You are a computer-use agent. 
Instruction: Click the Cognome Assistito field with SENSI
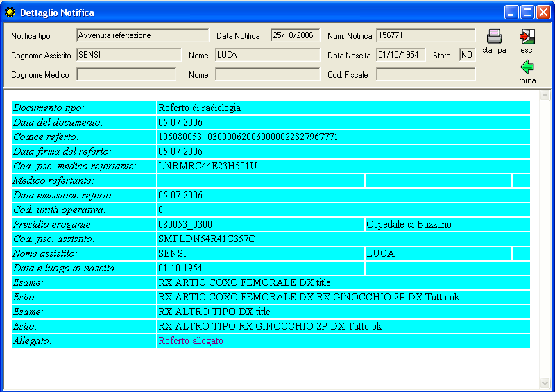128,55
